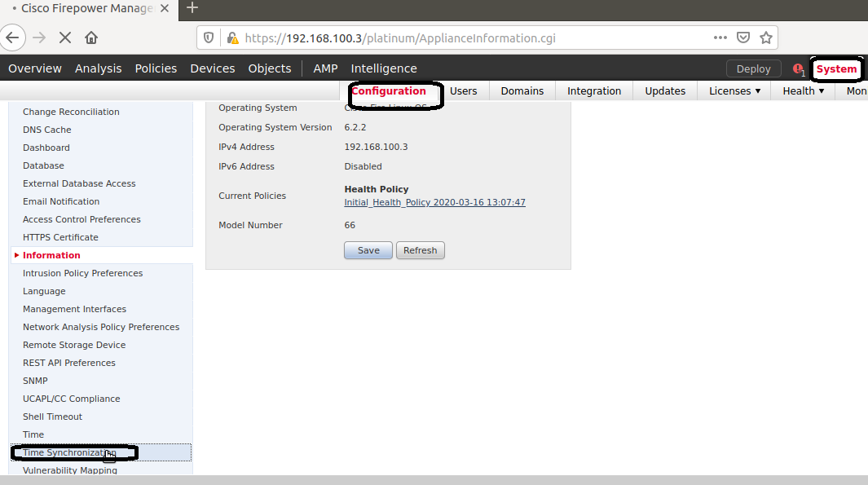Open REST API Preferences
The height and width of the screenshot is (485, 868).
pyautogui.click(x=69, y=363)
